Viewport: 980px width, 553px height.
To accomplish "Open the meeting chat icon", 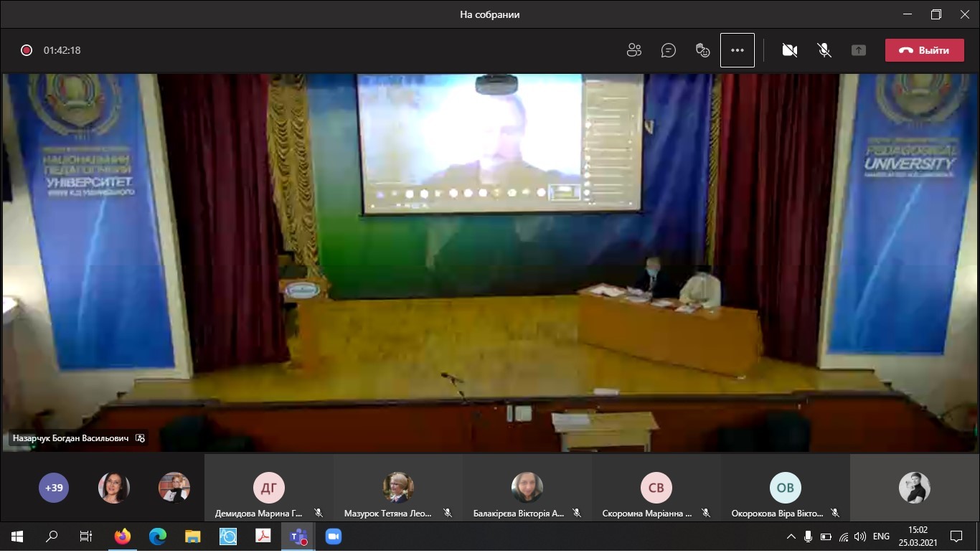I will click(669, 50).
